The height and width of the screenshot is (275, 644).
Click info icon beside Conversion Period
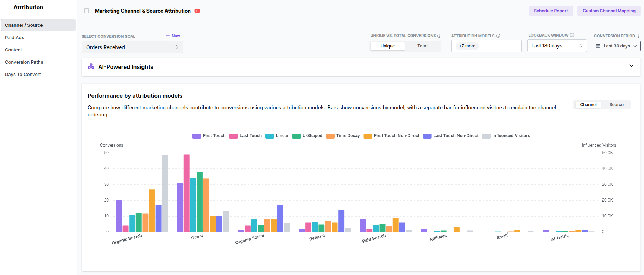(x=638, y=36)
